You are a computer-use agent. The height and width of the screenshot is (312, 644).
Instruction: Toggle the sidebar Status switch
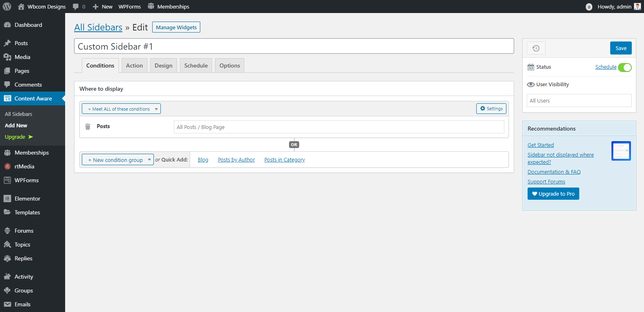click(x=625, y=68)
